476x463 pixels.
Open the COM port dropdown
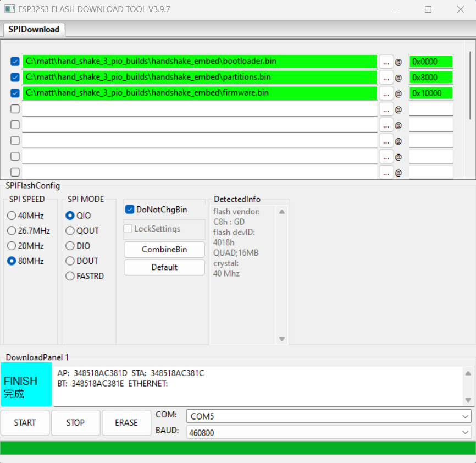pyautogui.click(x=328, y=416)
